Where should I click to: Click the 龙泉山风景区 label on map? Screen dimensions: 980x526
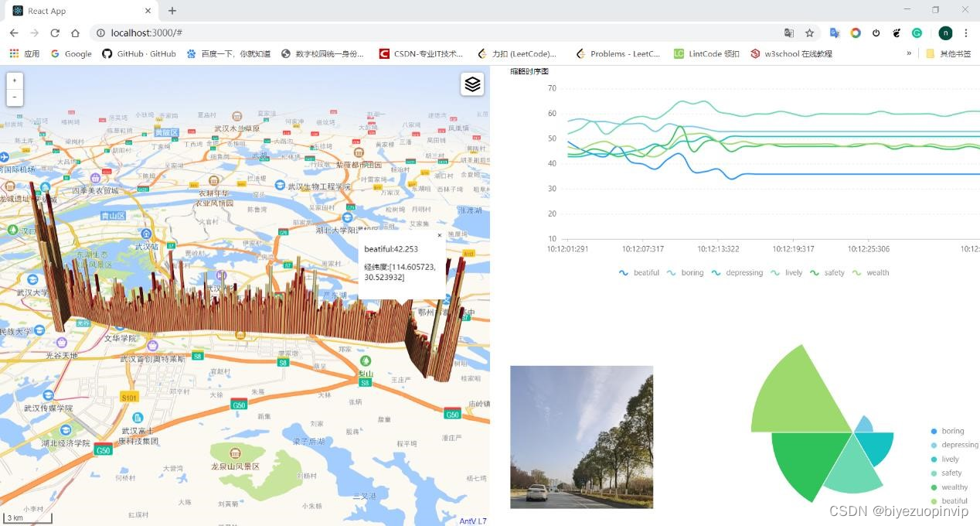coord(235,466)
